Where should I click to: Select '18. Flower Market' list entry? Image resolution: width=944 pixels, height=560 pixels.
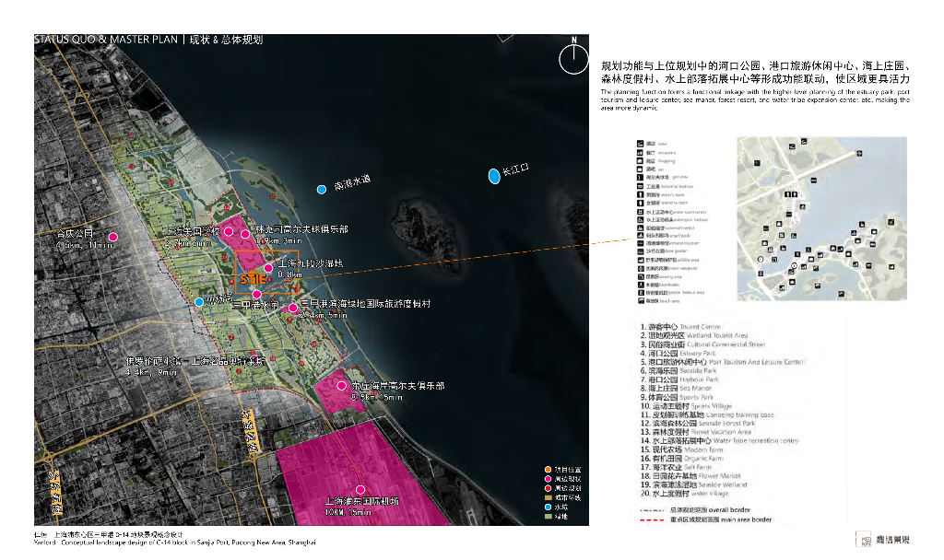click(691, 476)
